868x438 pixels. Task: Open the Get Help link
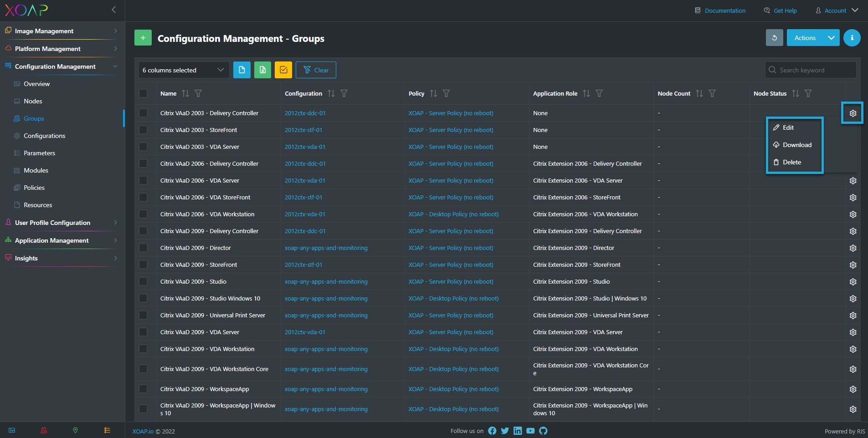pyautogui.click(x=781, y=10)
